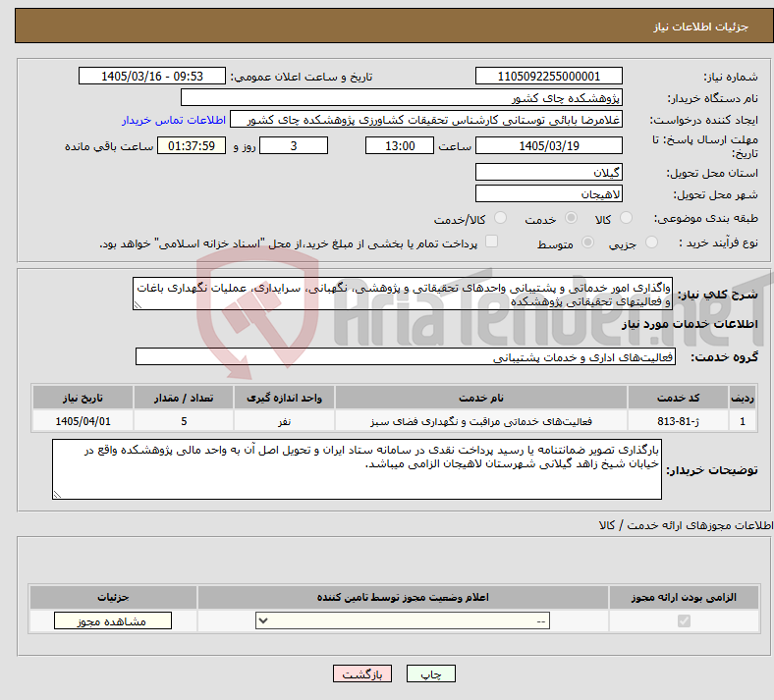The height and width of the screenshot is (700, 774).
Task: Click the deadline date field 1405/03/19
Action: tap(548, 145)
